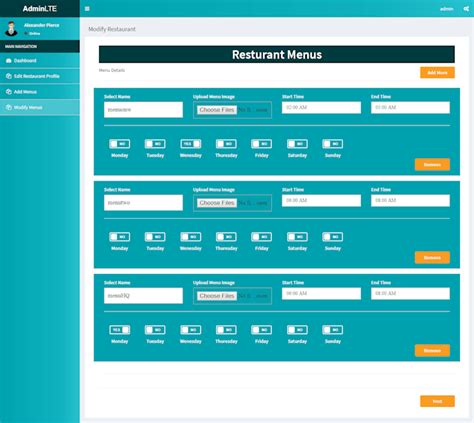
Task: Toggle Sunday in the first menu block
Action: pyautogui.click(x=333, y=144)
